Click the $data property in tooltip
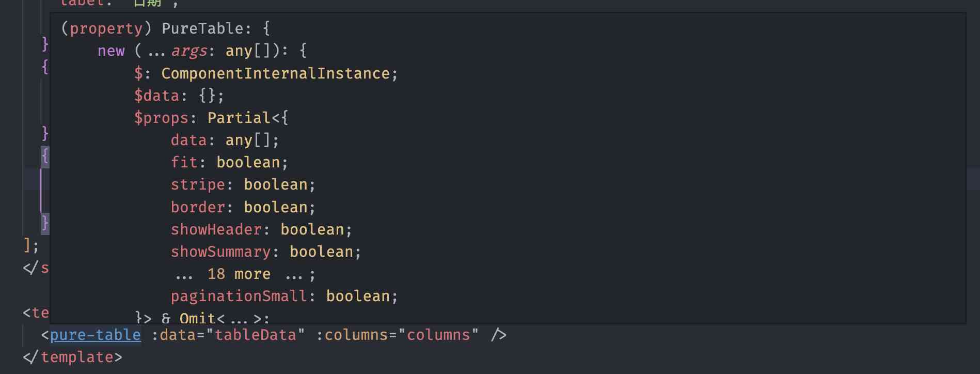The height and width of the screenshot is (374, 980). click(156, 96)
